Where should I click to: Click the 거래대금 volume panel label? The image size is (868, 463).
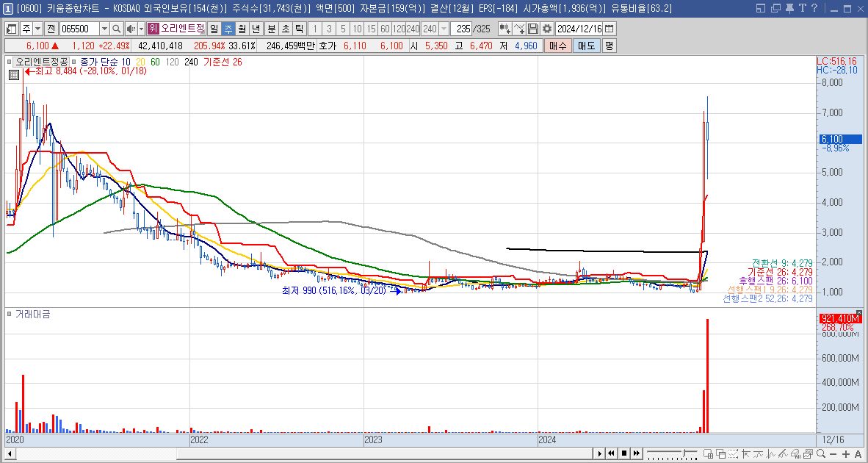(32, 315)
